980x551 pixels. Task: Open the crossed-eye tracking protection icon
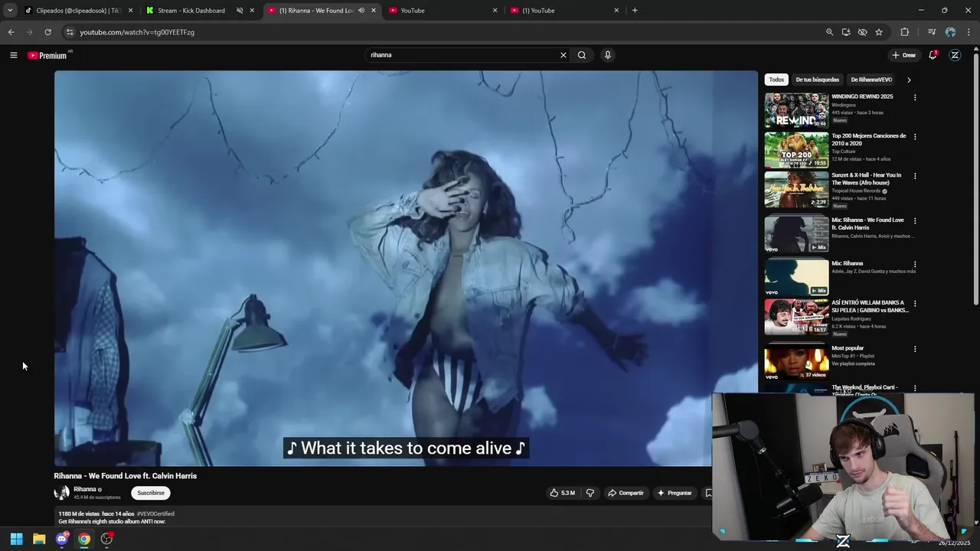(x=862, y=32)
